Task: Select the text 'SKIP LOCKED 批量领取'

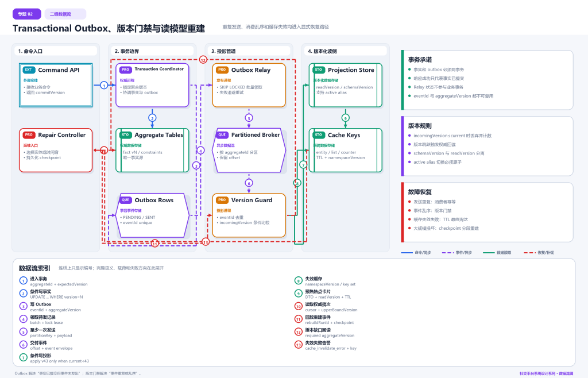Action: [241, 87]
